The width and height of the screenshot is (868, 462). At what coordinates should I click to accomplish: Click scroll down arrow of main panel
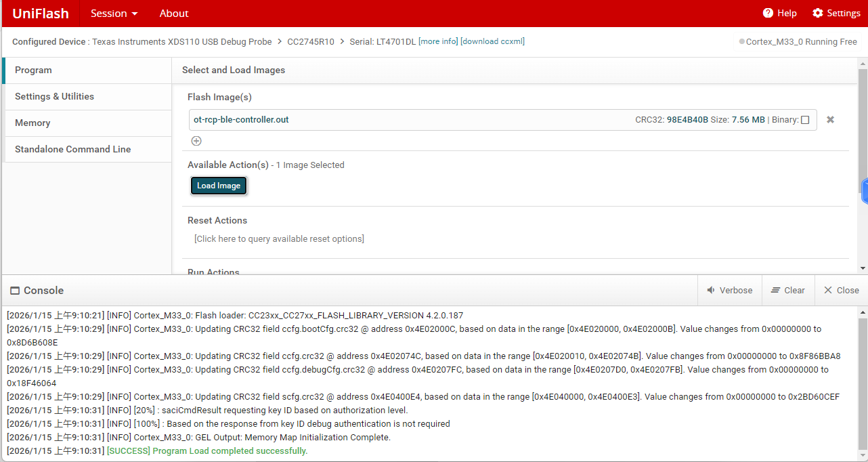click(863, 268)
